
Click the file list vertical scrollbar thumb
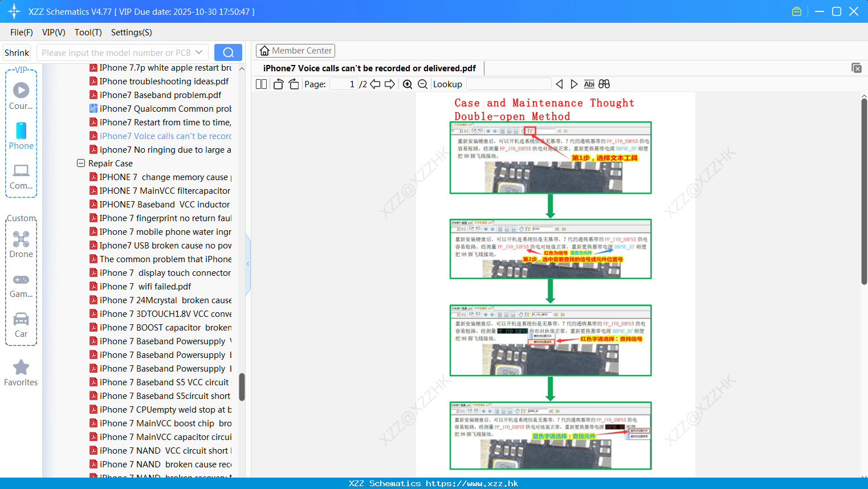click(242, 387)
